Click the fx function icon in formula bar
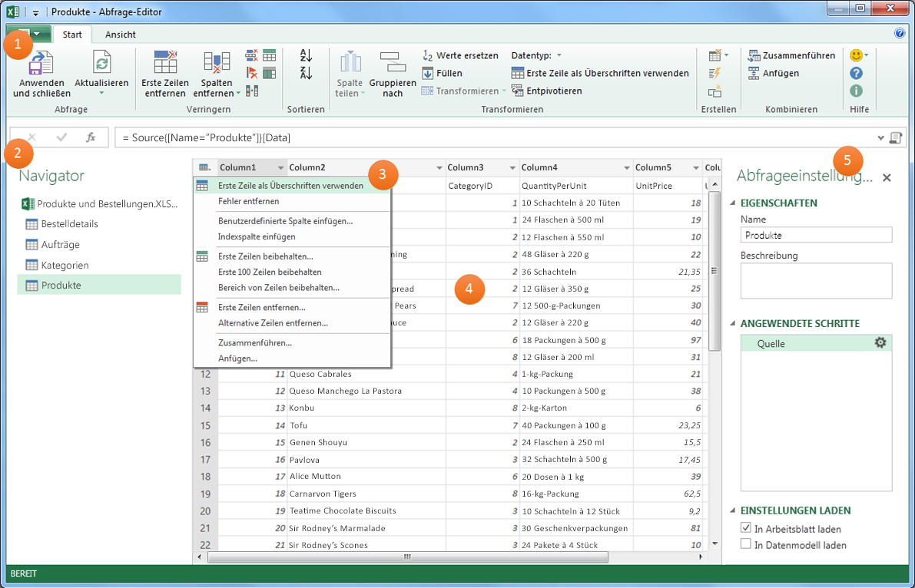 (91, 137)
